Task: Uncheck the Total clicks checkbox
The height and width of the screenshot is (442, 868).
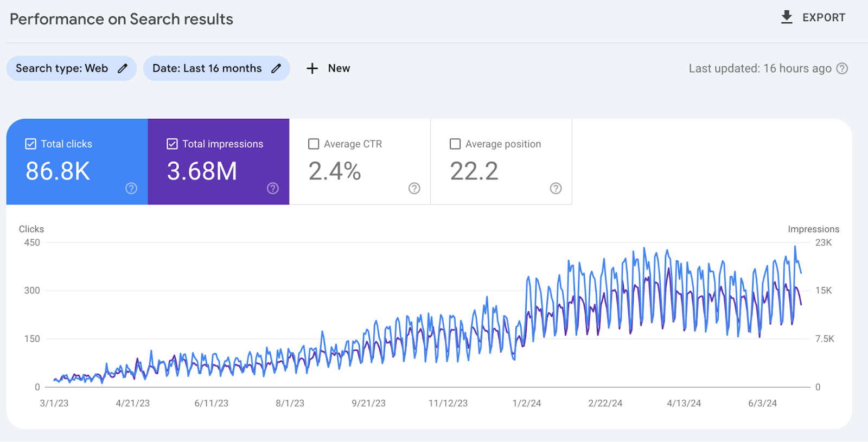Action: coord(31,144)
